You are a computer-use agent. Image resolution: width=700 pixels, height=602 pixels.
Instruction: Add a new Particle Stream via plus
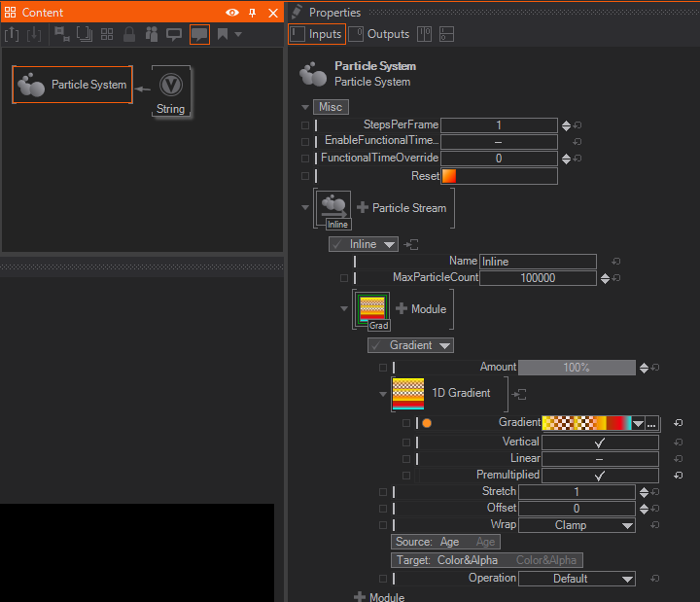[363, 208]
